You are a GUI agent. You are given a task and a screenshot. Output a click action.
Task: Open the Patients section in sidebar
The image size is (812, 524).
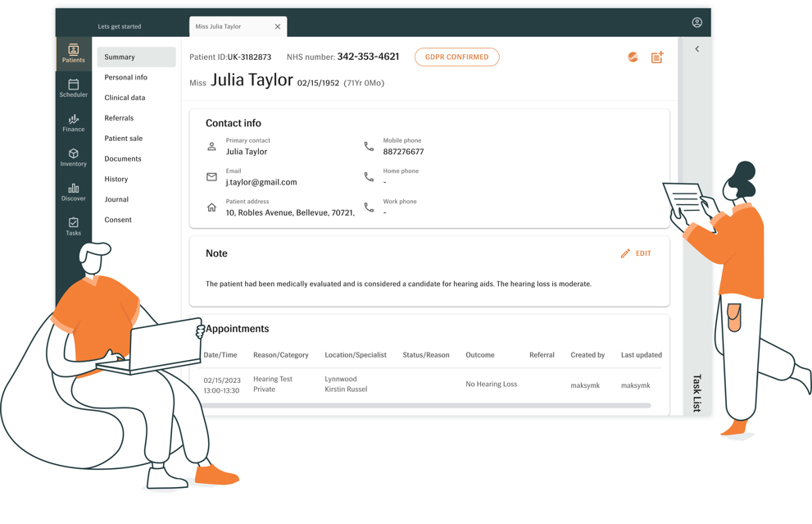tap(73, 53)
